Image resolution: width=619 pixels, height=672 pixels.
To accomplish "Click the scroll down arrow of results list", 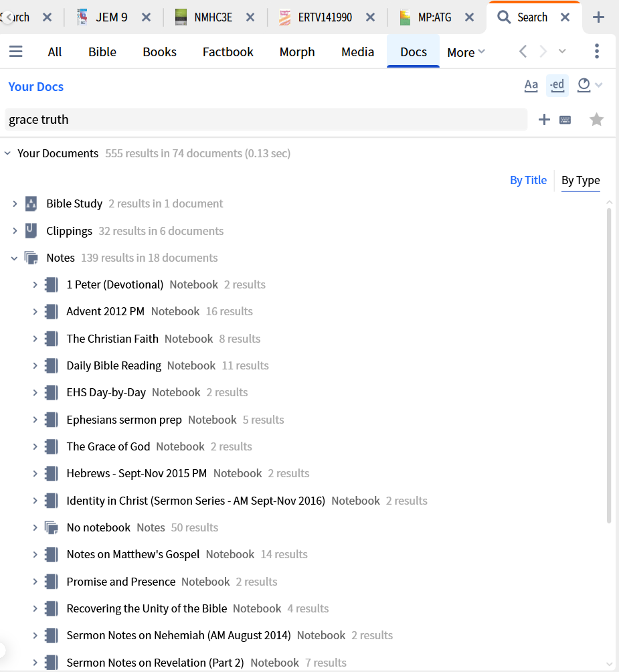I will click(x=609, y=664).
